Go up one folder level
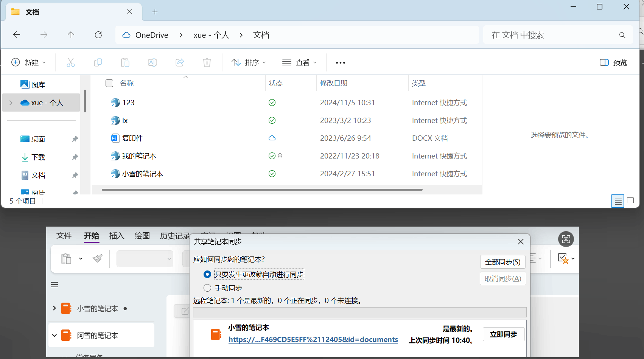 [x=71, y=35]
